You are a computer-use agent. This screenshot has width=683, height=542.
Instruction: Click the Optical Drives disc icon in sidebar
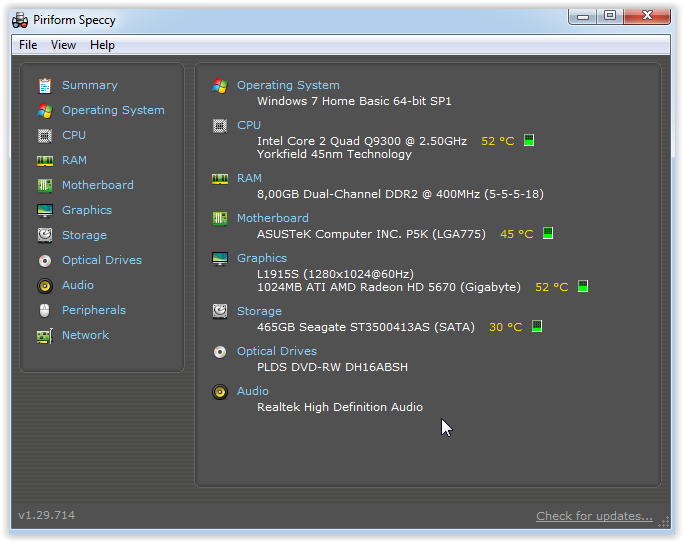click(45, 261)
